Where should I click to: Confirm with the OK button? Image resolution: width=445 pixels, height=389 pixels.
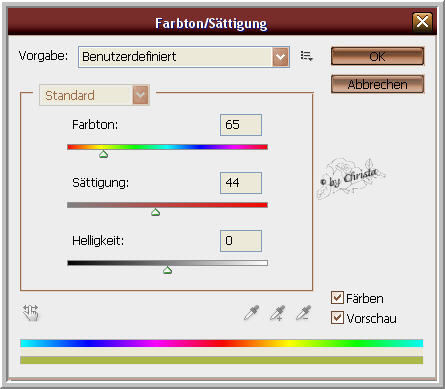pos(377,56)
